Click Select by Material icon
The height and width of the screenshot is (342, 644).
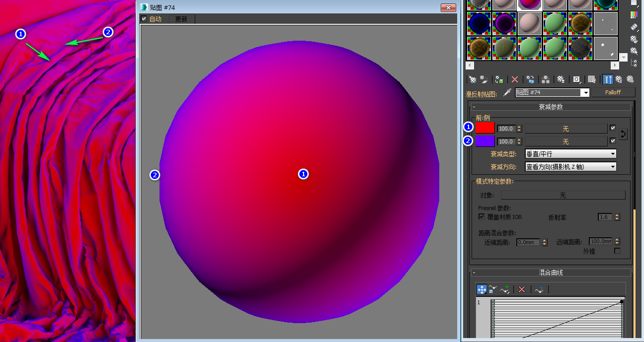pos(634,51)
